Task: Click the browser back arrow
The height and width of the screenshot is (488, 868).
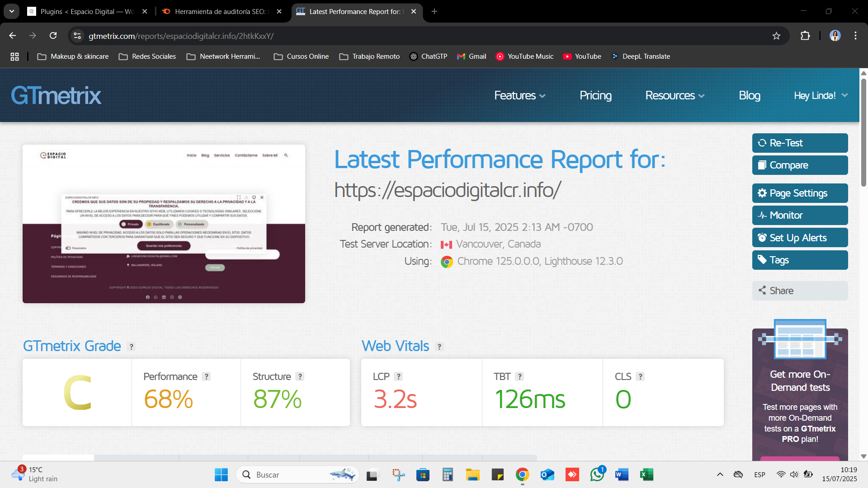Action: point(13,36)
